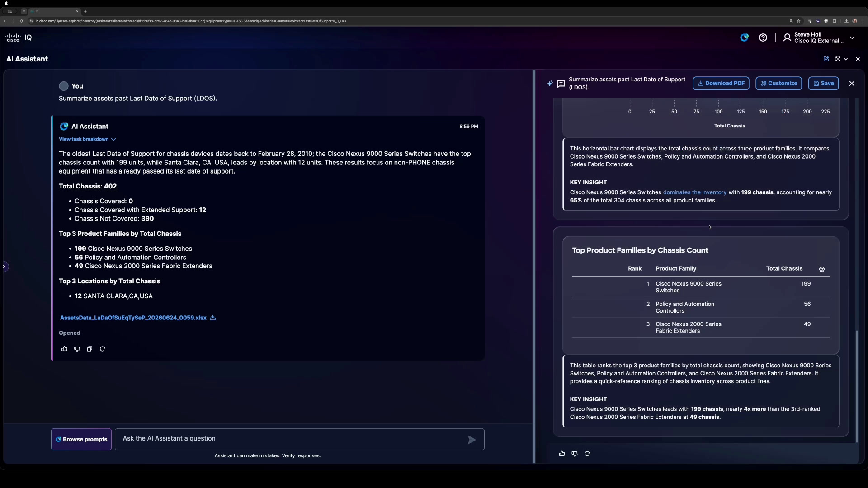Image resolution: width=868 pixels, height=488 pixels.
Task: Regenerate the AI Assistant chat response
Action: [x=103, y=349]
